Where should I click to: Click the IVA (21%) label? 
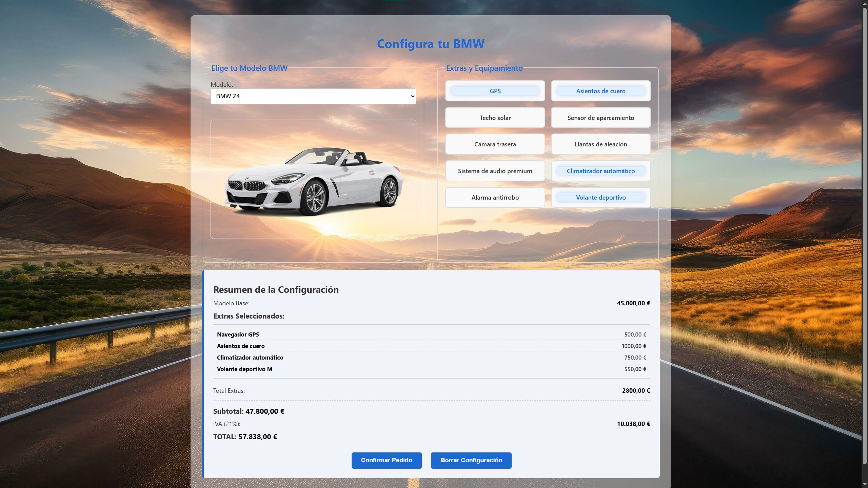tap(227, 424)
